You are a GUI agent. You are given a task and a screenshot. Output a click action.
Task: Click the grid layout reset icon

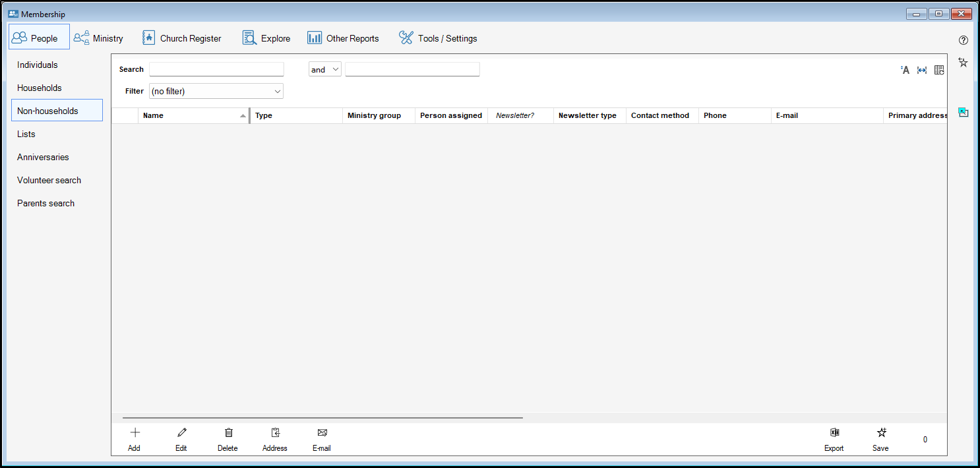pos(939,70)
